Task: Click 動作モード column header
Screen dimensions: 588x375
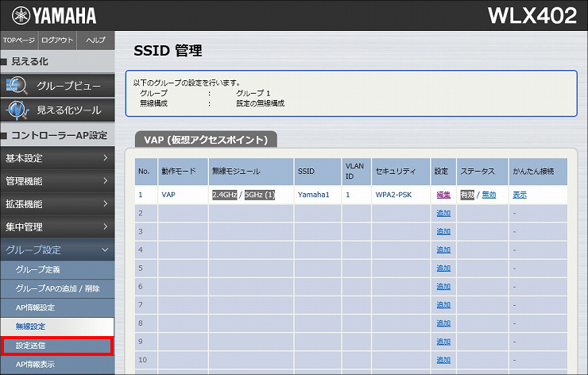Action: point(183,172)
